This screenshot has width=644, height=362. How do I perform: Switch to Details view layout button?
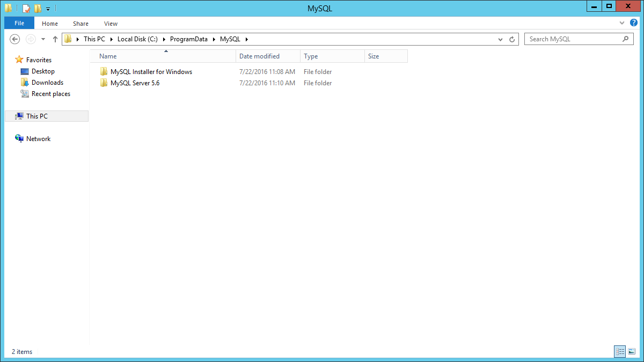click(x=620, y=352)
